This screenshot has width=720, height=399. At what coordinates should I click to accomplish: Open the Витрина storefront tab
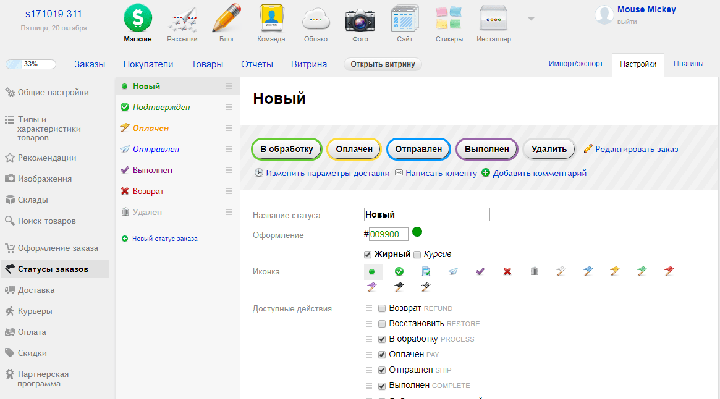click(x=309, y=64)
